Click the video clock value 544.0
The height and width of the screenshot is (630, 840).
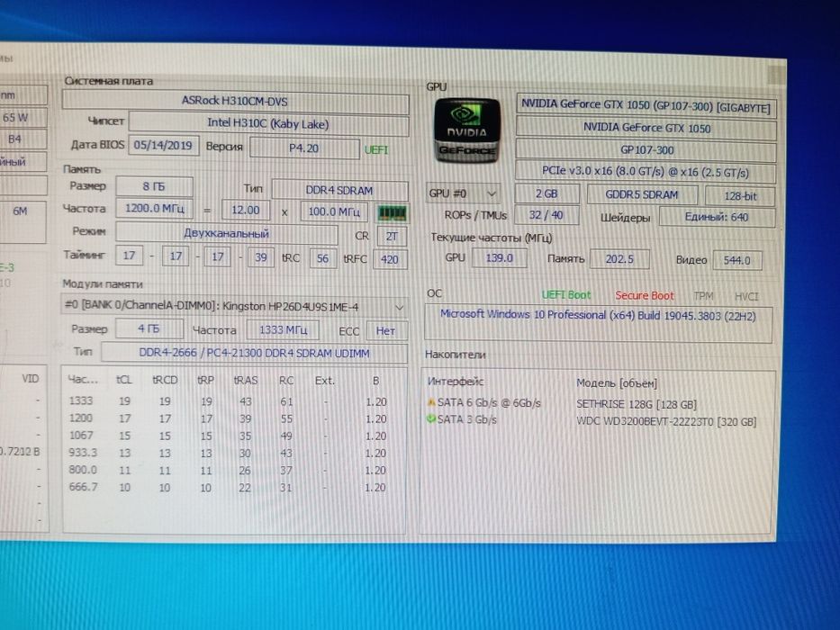[x=737, y=260]
